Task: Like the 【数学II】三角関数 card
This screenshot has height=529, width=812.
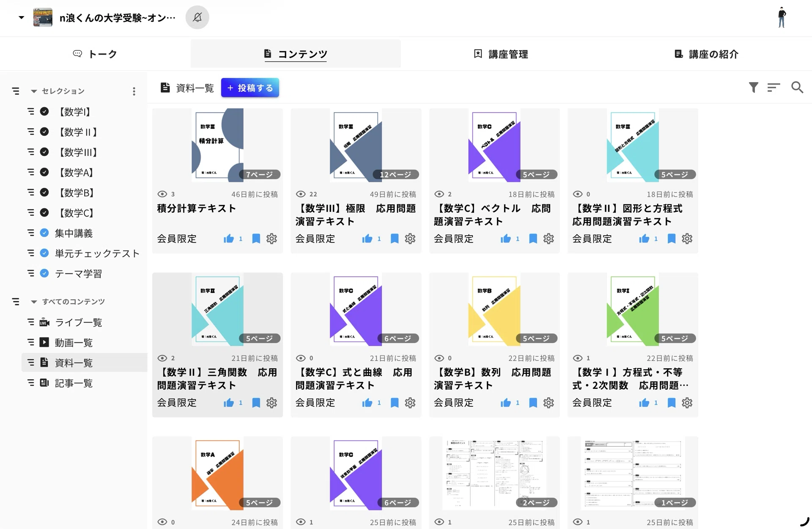Action: 229,402
